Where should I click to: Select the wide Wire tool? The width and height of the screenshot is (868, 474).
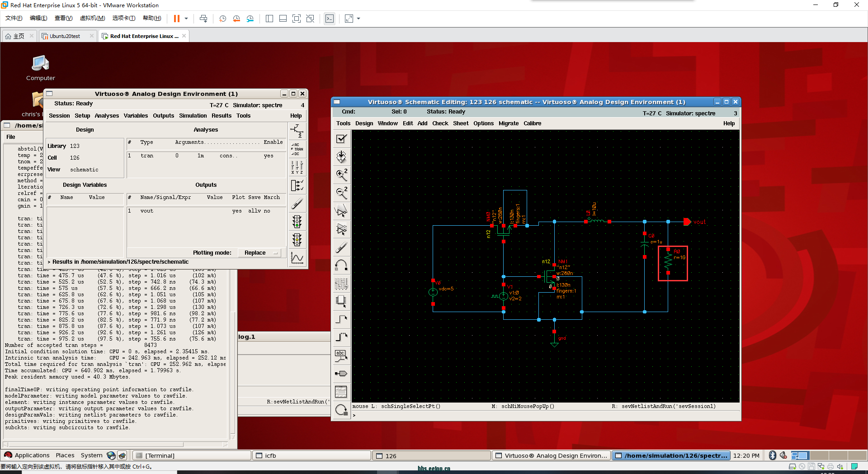pyautogui.click(x=341, y=338)
